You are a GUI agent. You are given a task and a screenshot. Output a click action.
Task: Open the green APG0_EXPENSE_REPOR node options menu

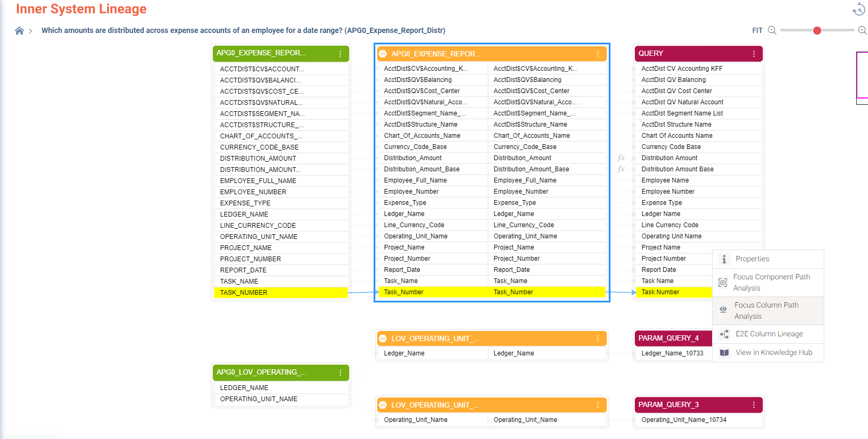[340, 54]
